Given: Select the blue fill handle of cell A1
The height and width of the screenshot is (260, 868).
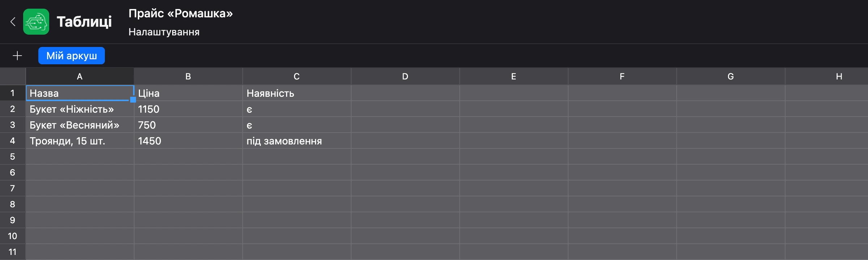Looking at the screenshot, I should (x=133, y=100).
